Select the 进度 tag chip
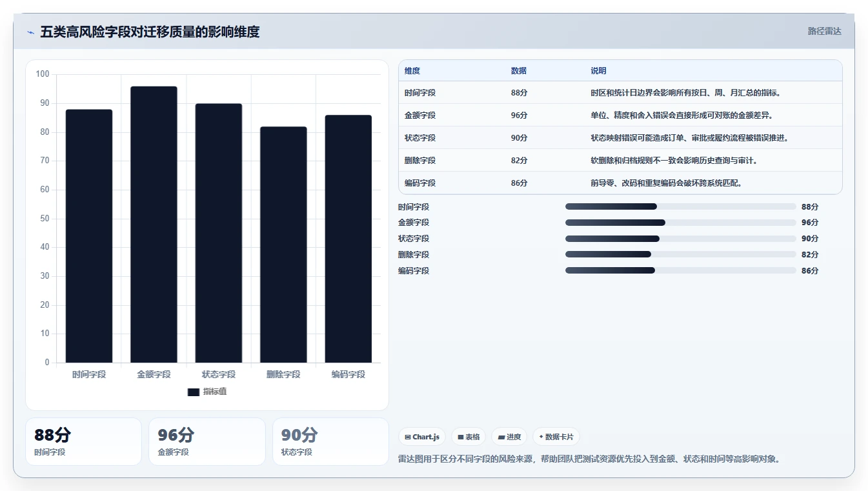Image resolution: width=868 pixels, height=491 pixels. pos(509,437)
